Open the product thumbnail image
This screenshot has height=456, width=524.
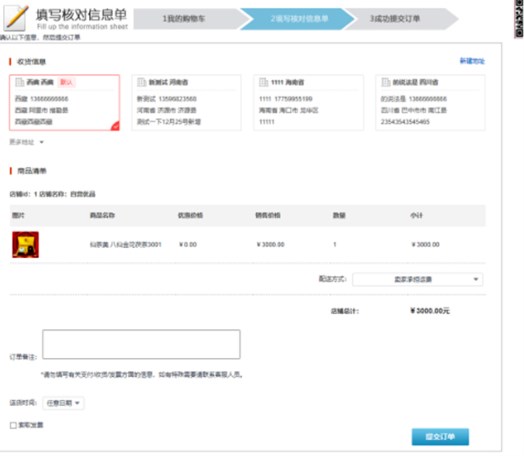pos(25,245)
